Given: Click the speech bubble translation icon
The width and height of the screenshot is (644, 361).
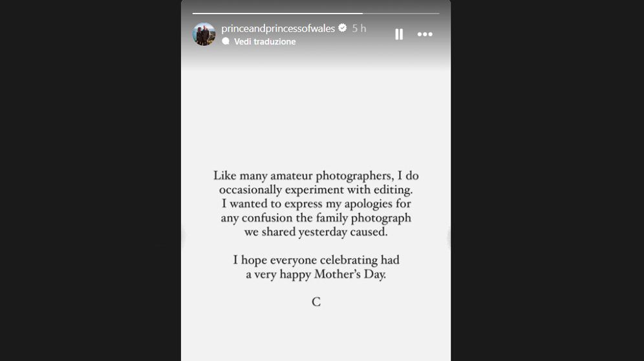Looking at the screenshot, I should pos(226,41).
